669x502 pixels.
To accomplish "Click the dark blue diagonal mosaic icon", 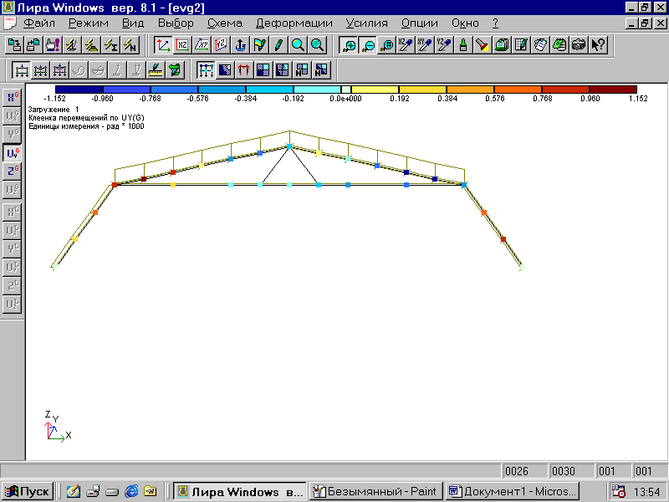I will (x=225, y=70).
